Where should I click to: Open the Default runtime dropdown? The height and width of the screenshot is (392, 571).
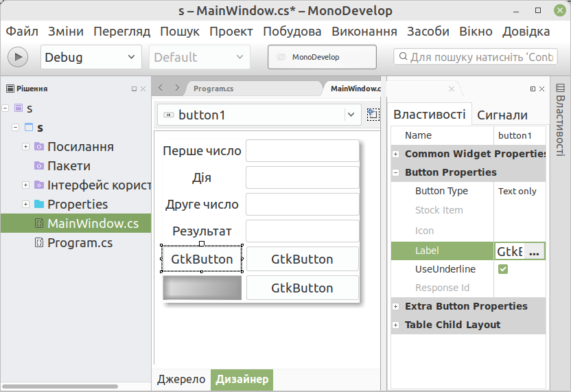[200, 57]
